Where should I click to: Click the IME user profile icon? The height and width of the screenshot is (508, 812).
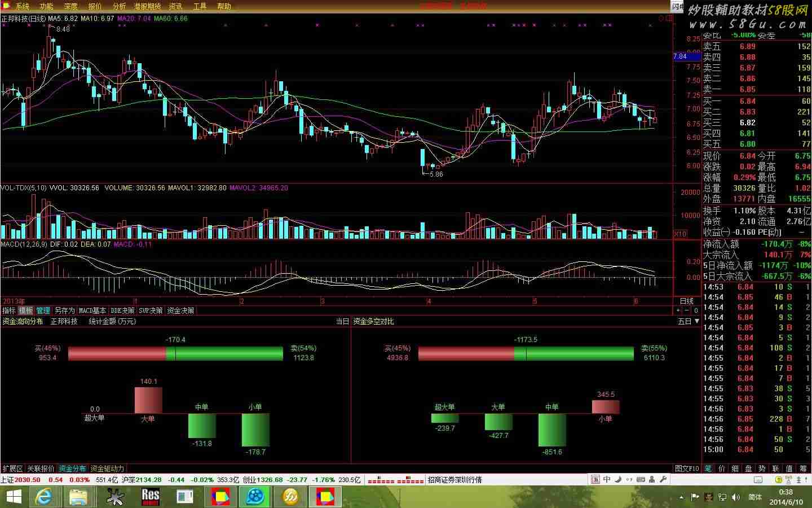[x=652, y=479]
